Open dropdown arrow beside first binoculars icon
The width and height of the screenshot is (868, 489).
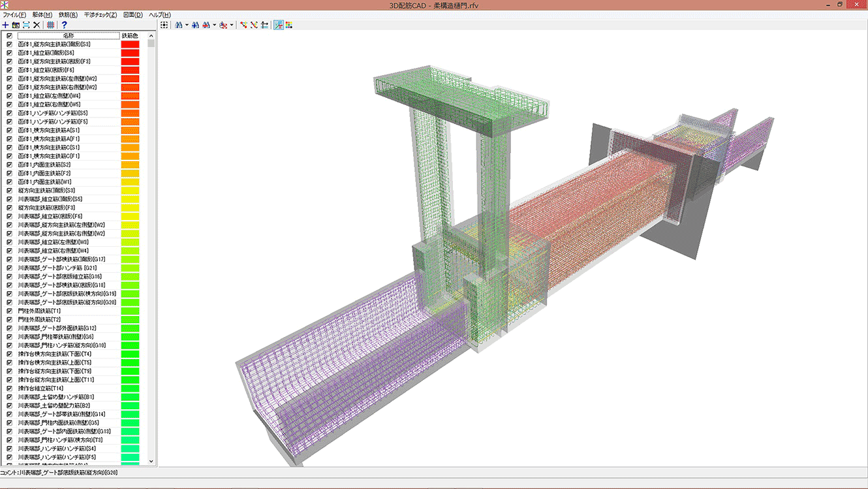pyautogui.click(x=187, y=25)
